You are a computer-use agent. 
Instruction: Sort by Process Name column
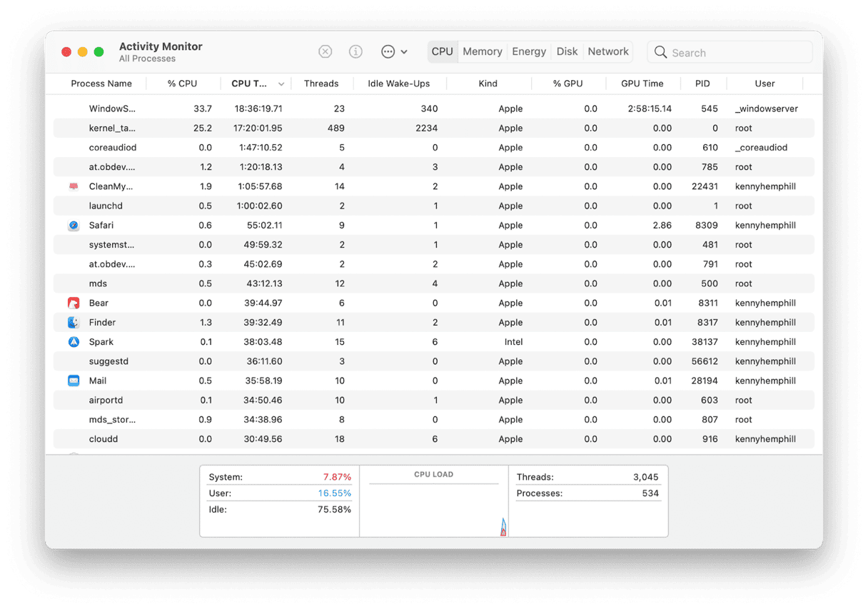[x=101, y=84]
